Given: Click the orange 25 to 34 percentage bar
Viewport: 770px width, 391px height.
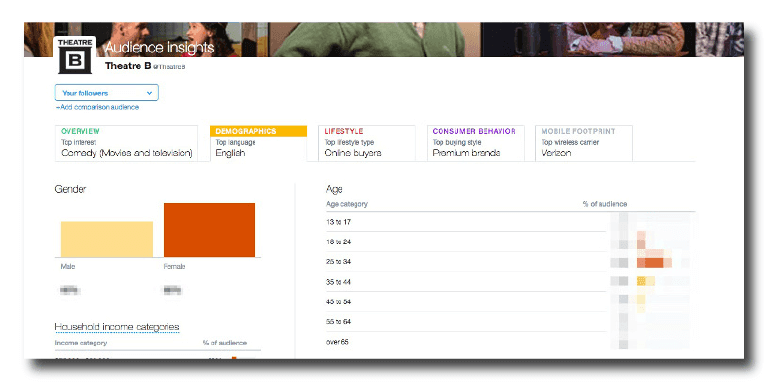Looking at the screenshot, I should pos(654,262).
